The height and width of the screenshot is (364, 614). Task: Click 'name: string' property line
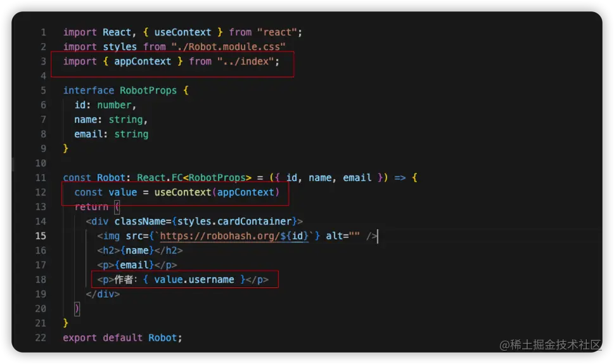point(111,120)
